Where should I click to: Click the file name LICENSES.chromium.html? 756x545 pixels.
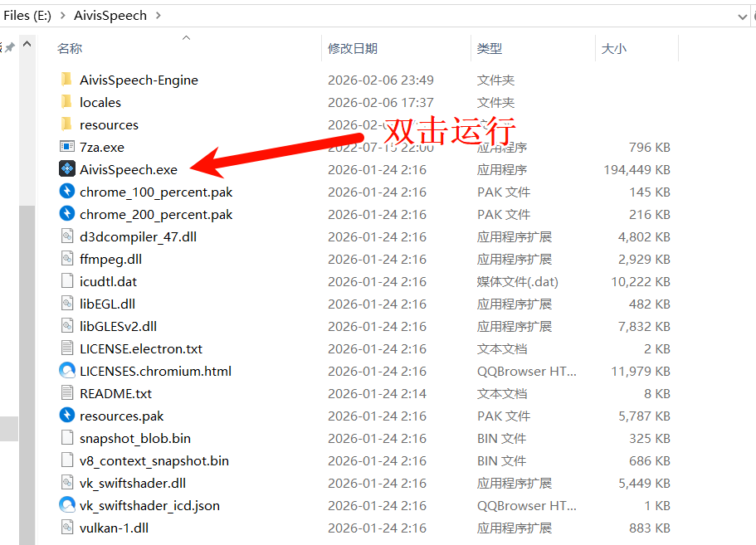(155, 371)
